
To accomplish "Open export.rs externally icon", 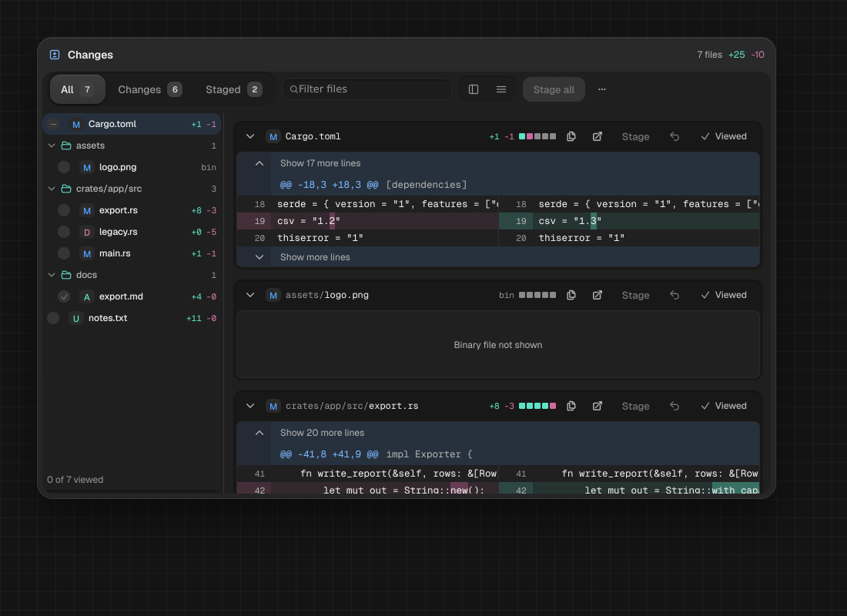I will tap(597, 406).
